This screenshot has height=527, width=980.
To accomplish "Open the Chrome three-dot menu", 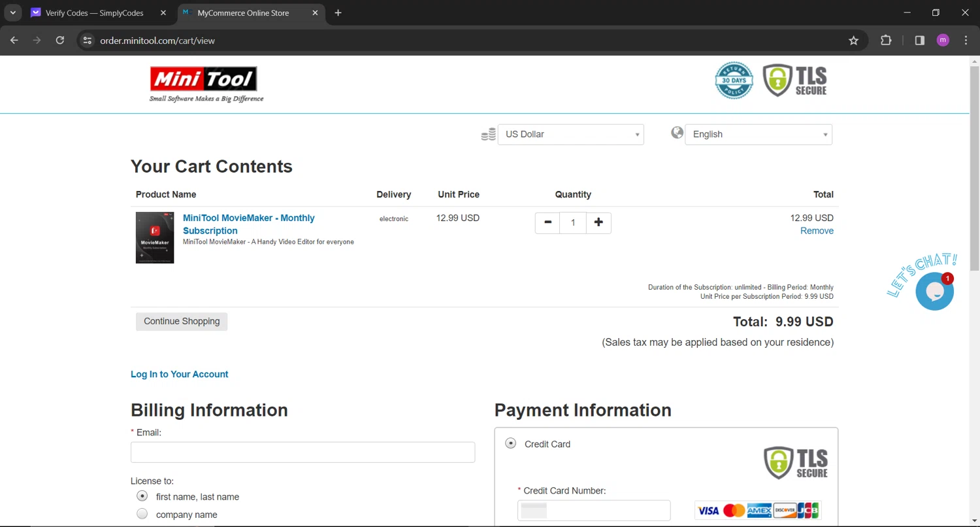I will [x=966, y=41].
